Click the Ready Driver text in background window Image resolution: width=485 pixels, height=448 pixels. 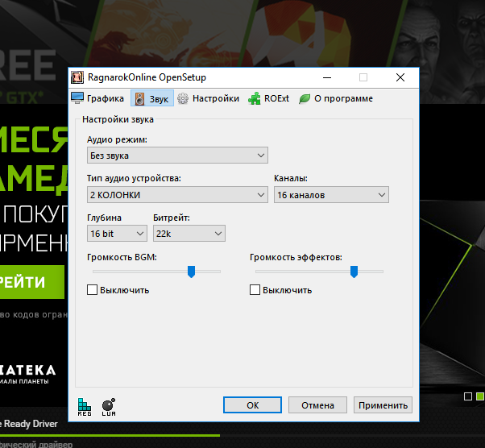click(31, 424)
